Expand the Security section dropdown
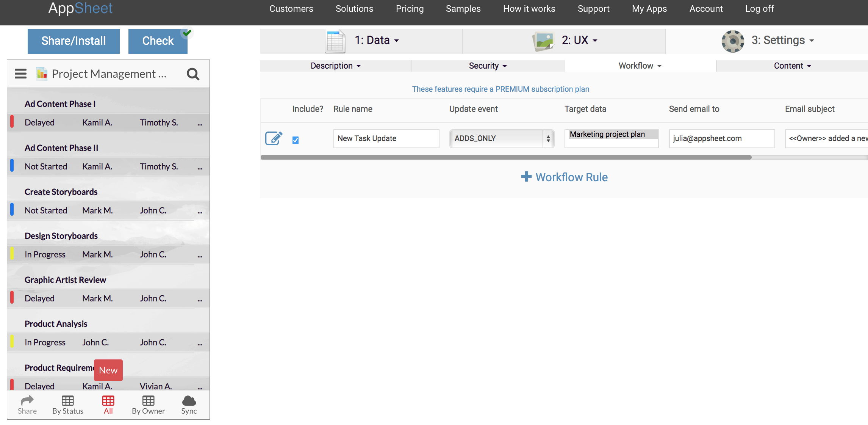The width and height of the screenshot is (868, 425). tap(487, 65)
